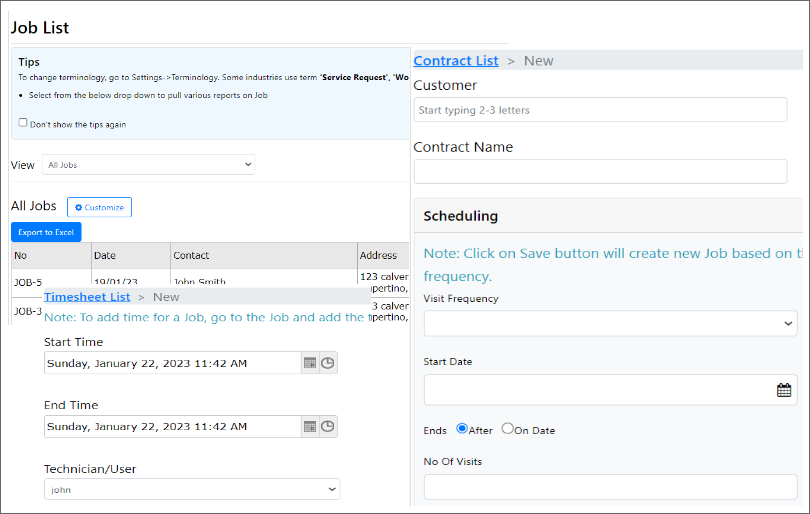
Task: Click the Customize button with gear icon
Action: [x=99, y=207]
